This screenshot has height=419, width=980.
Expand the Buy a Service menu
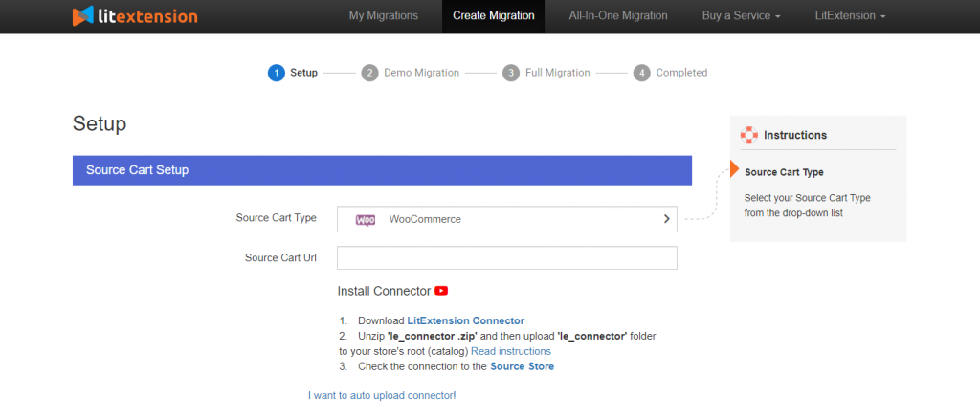[742, 16]
